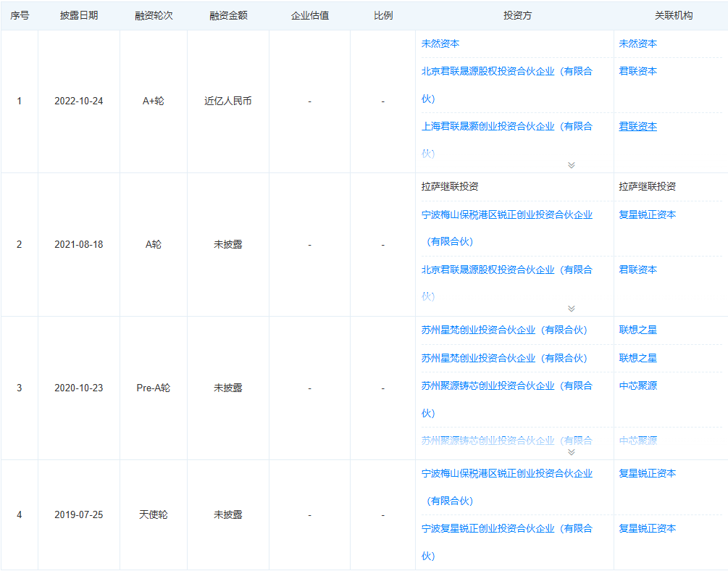
Task: Open 复星锐正资本 beside 宁波复星锐正创业投资
Action: click(647, 528)
